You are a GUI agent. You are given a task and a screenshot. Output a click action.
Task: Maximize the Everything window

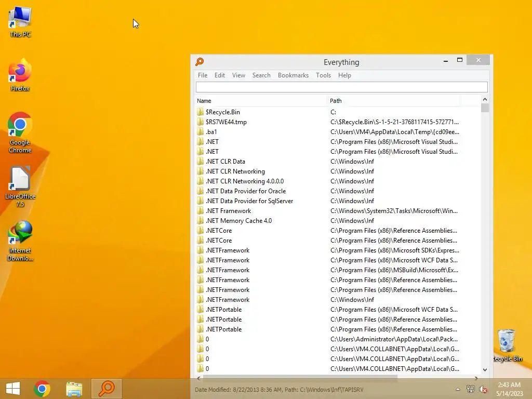pyautogui.click(x=460, y=60)
